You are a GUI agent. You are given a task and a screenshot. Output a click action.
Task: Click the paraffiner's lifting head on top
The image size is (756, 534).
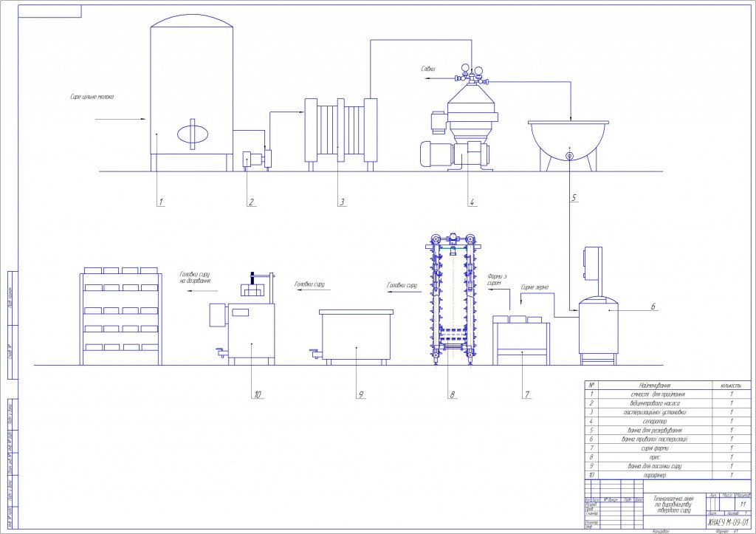coord(253,285)
